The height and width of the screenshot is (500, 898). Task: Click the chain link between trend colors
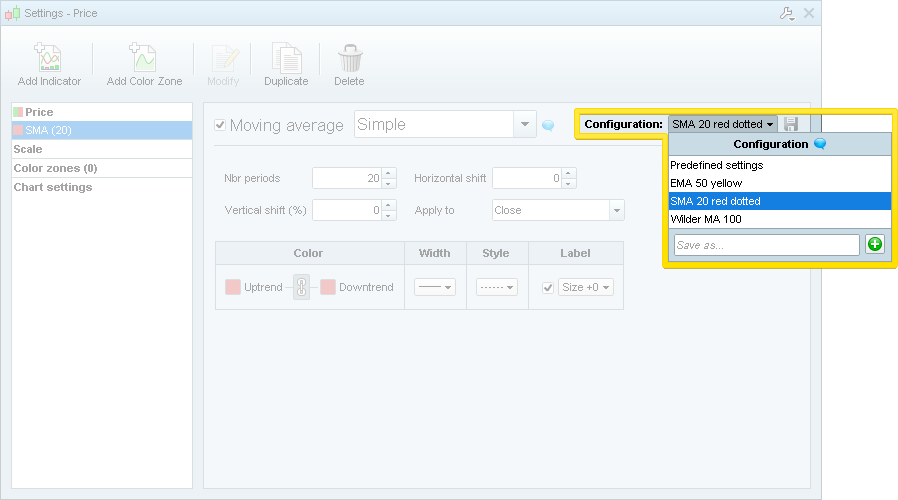(301, 287)
